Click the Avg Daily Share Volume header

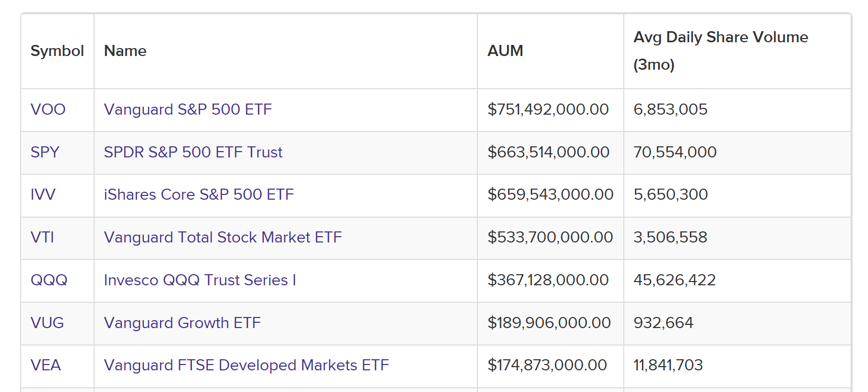[721, 51]
